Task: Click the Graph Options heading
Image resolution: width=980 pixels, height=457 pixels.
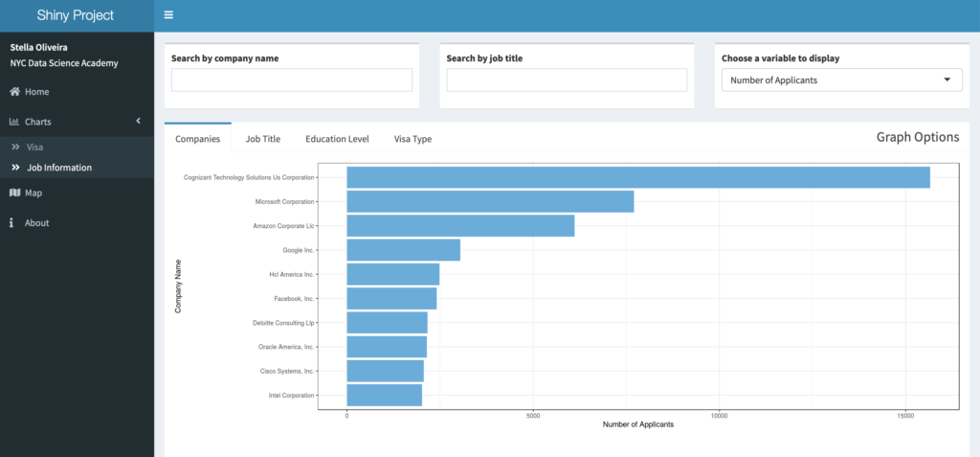Action: pos(918,137)
